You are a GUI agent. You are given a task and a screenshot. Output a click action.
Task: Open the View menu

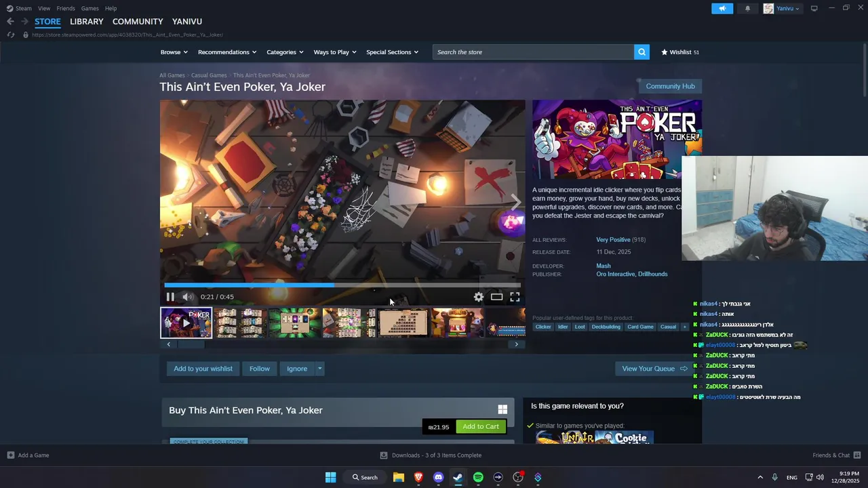[x=44, y=8]
